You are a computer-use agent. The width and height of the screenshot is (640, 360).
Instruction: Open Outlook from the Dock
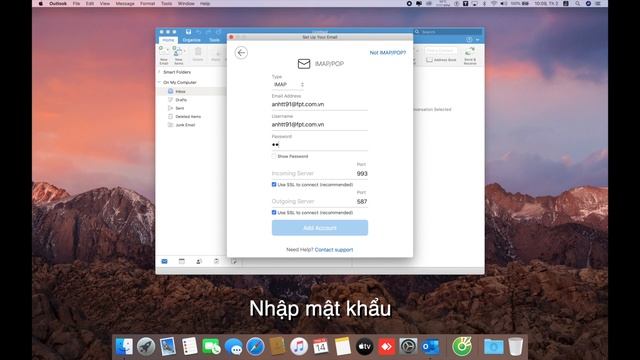(431, 347)
